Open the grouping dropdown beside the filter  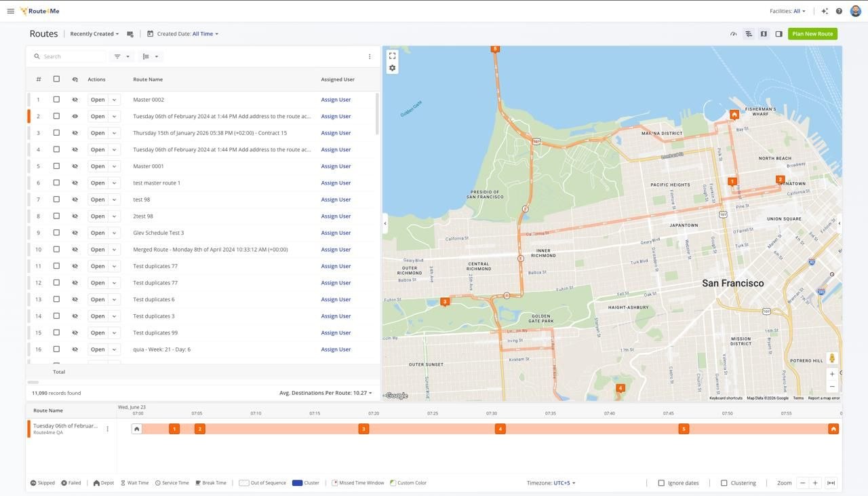(151, 56)
